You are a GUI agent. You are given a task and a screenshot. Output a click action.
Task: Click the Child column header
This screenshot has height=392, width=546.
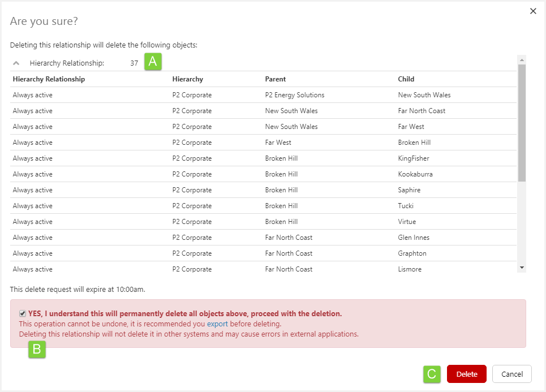click(x=406, y=79)
